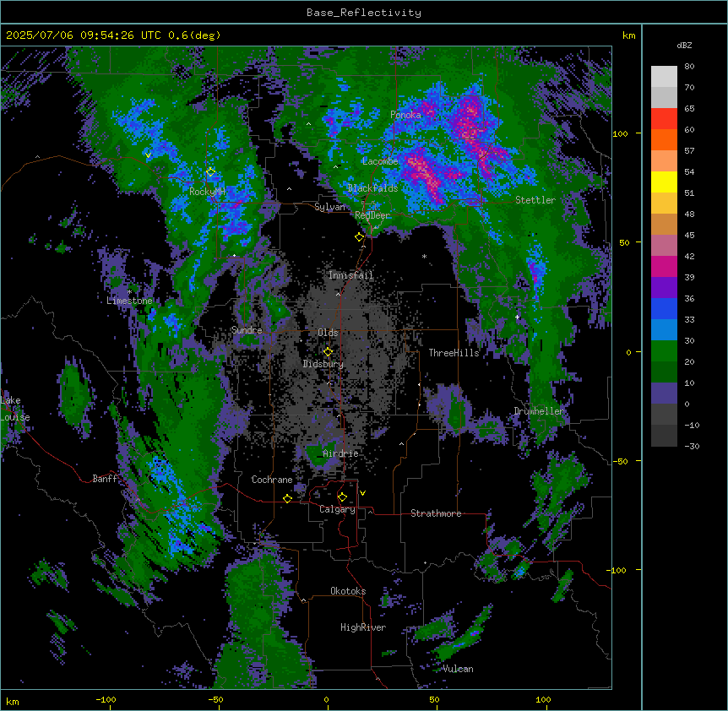
Task: Click the Calgary city label
Action: 337,509
